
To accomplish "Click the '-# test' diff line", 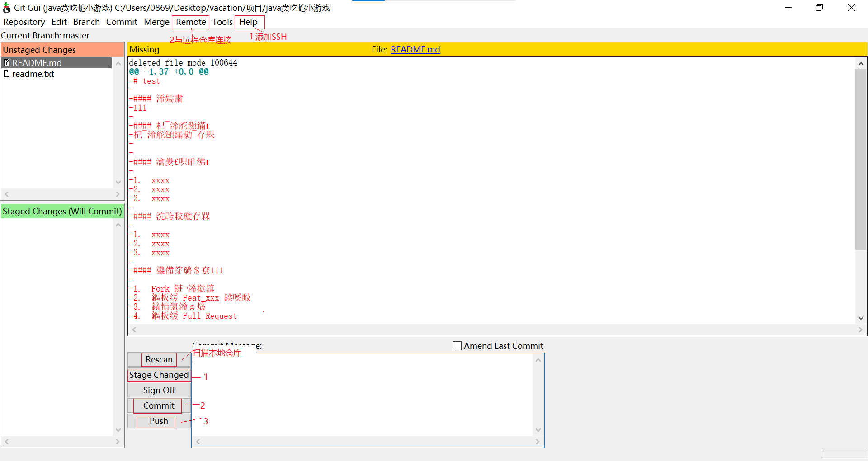I will pyautogui.click(x=145, y=81).
